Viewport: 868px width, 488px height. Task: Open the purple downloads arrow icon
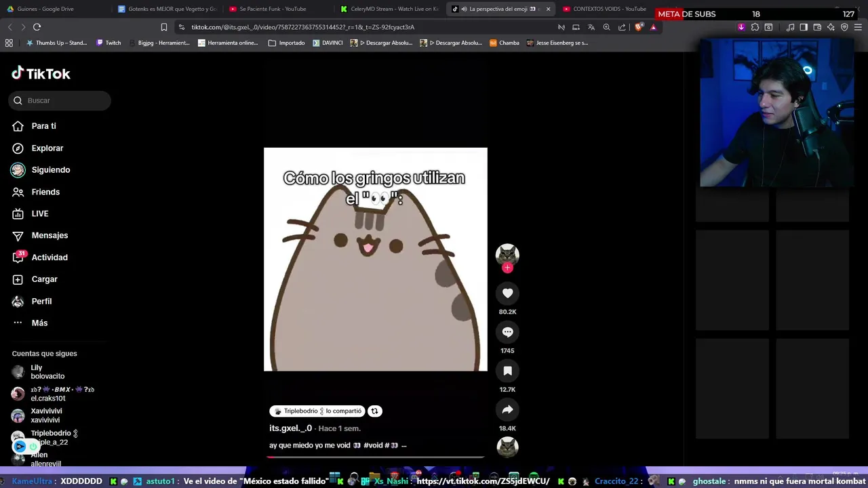pyautogui.click(x=741, y=27)
